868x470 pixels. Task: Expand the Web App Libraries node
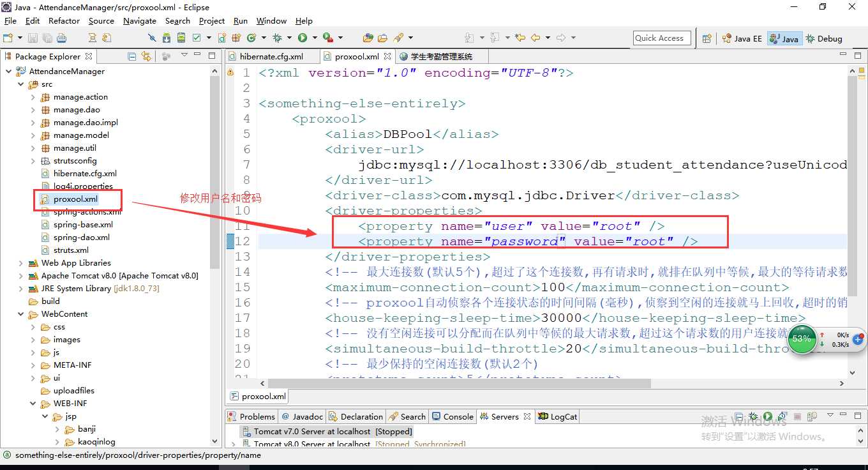point(21,263)
